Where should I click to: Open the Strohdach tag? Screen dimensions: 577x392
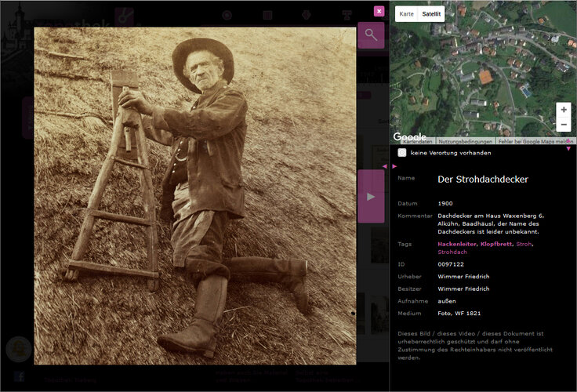point(452,252)
